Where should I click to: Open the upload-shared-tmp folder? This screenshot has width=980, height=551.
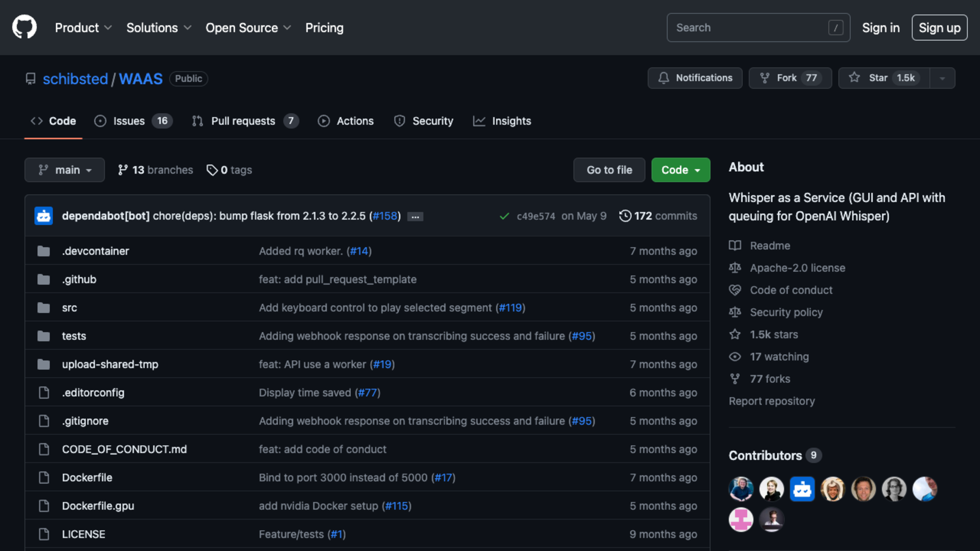pos(110,364)
